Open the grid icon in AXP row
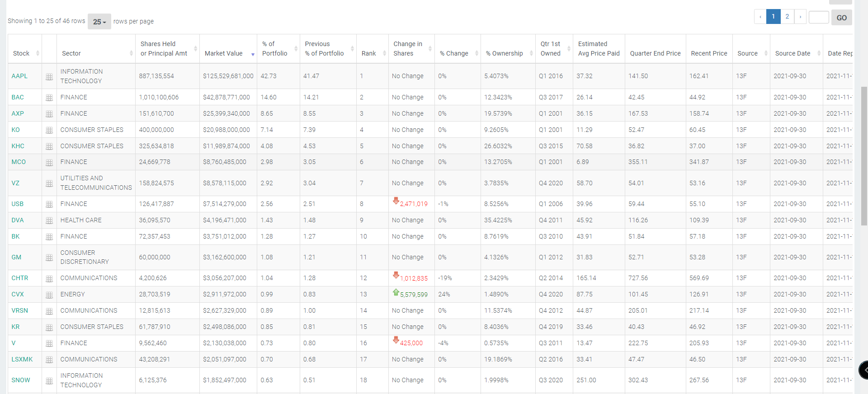 (x=49, y=114)
